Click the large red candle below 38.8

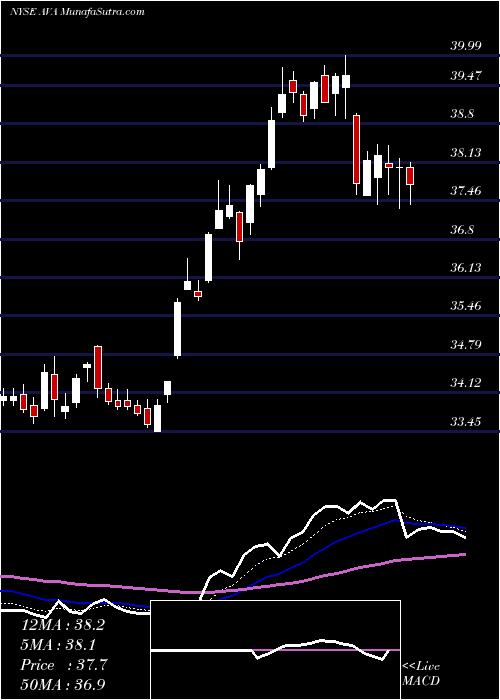[356, 149]
